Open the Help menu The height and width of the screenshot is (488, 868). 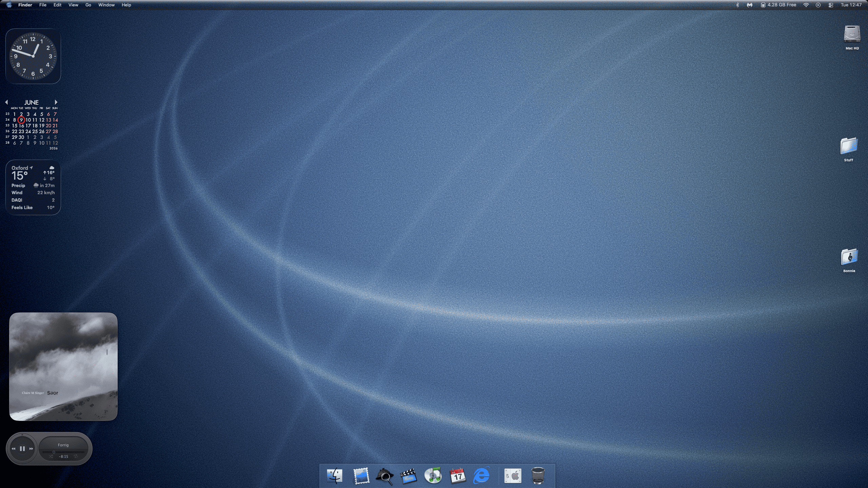click(126, 5)
